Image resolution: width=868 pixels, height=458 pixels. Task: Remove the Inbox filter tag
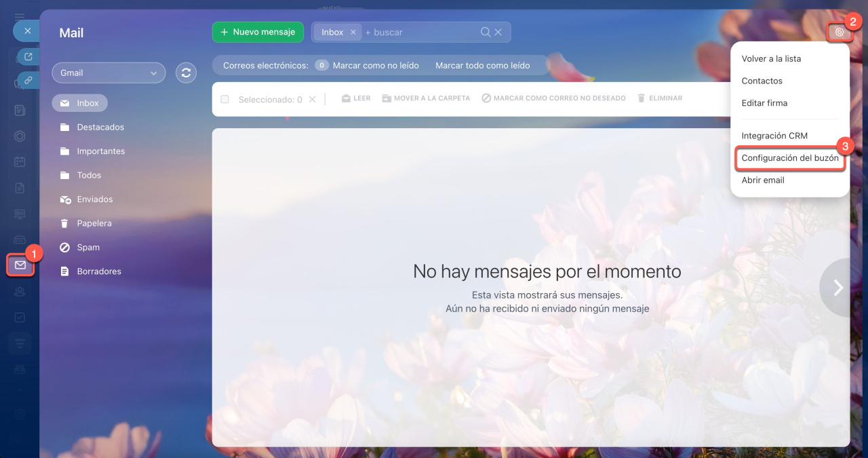tap(353, 32)
